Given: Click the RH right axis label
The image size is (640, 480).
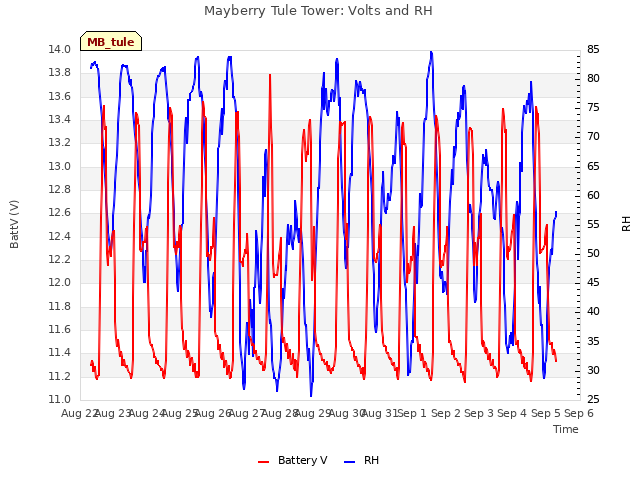Looking at the screenshot, I should click(626, 224).
